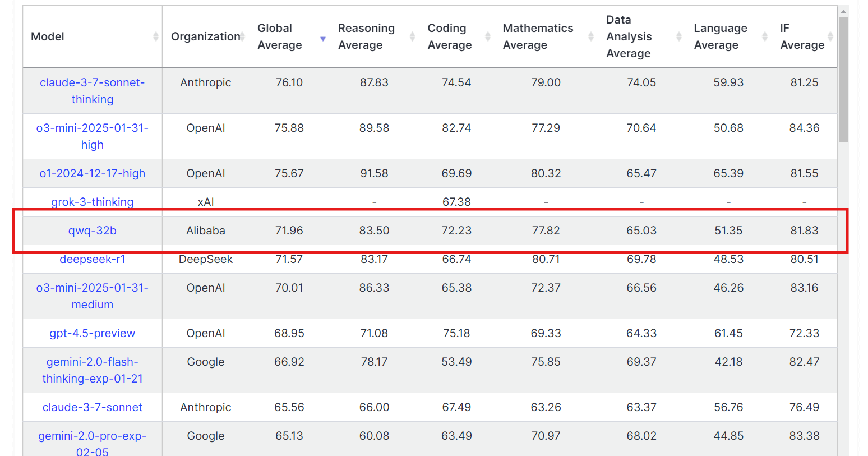
Task: Click the vertical scrollbar thumb
Action: (843, 80)
